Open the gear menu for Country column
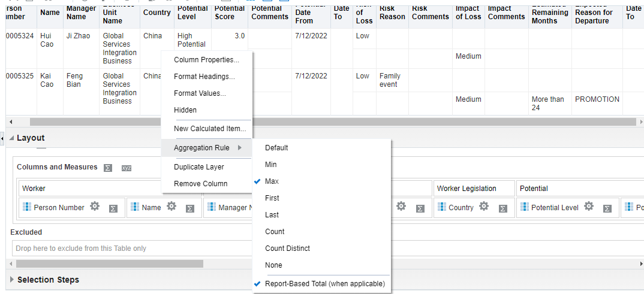The height and width of the screenshot is (294, 644). 484,206
